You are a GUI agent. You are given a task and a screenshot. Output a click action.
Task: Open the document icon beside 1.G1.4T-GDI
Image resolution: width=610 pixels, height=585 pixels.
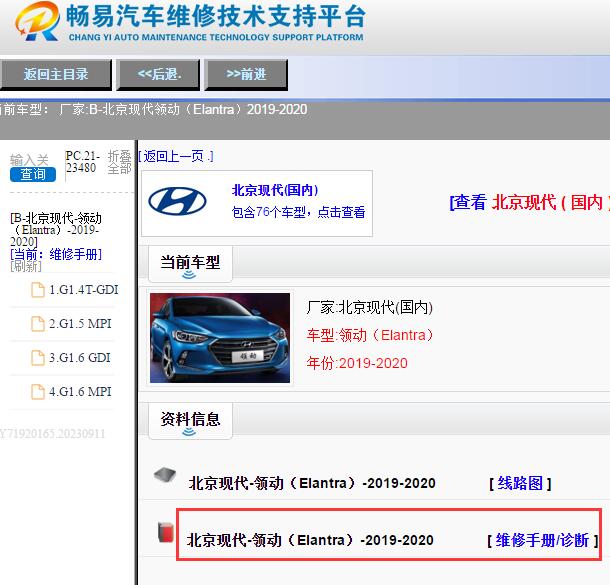pyautogui.click(x=38, y=290)
